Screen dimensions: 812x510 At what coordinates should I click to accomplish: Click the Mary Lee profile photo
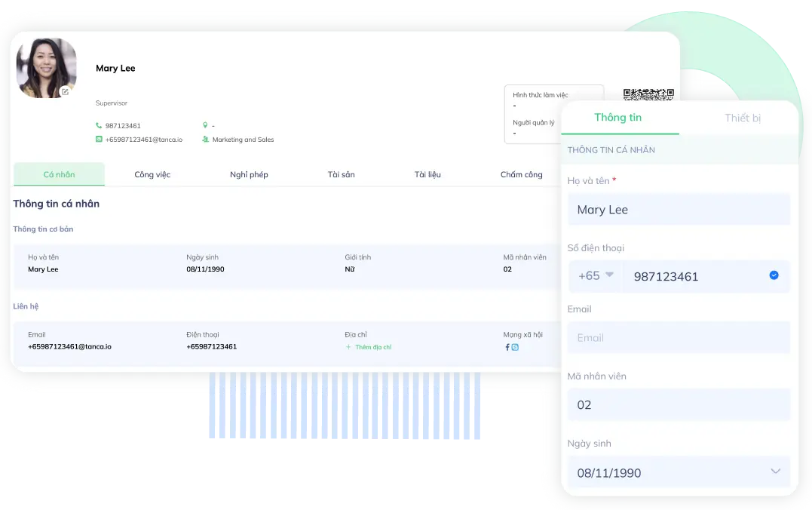(47, 68)
